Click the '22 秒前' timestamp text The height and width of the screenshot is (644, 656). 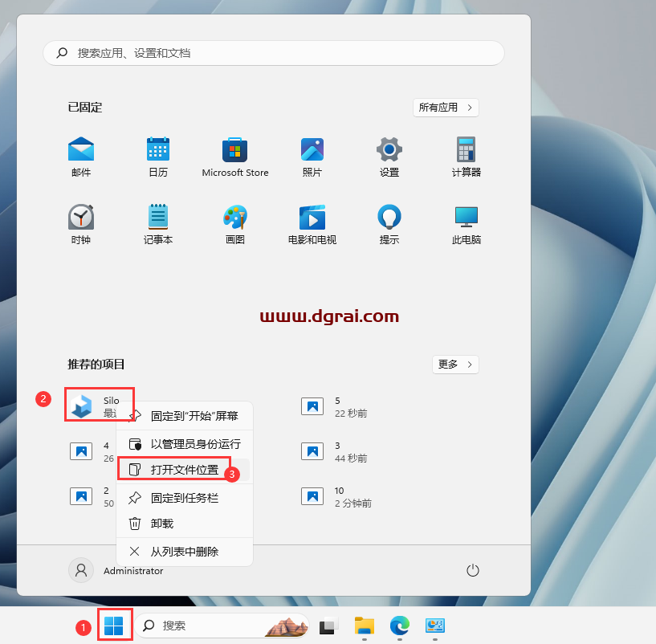(351, 414)
